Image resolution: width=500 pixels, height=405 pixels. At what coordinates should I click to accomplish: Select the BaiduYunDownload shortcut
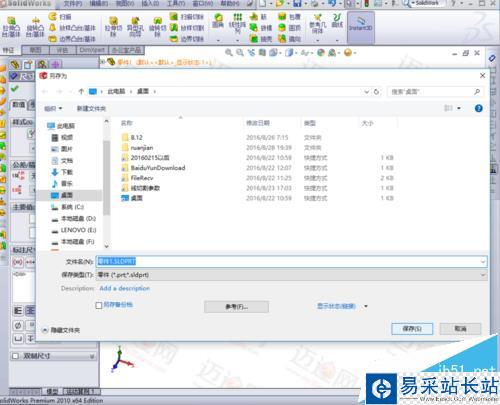point(153,168)
